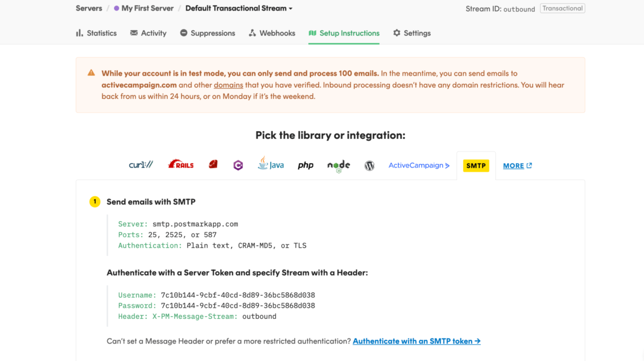The image size is (644, 361).
Task: Select the C# integration icon
Action: tap(238, 164)
